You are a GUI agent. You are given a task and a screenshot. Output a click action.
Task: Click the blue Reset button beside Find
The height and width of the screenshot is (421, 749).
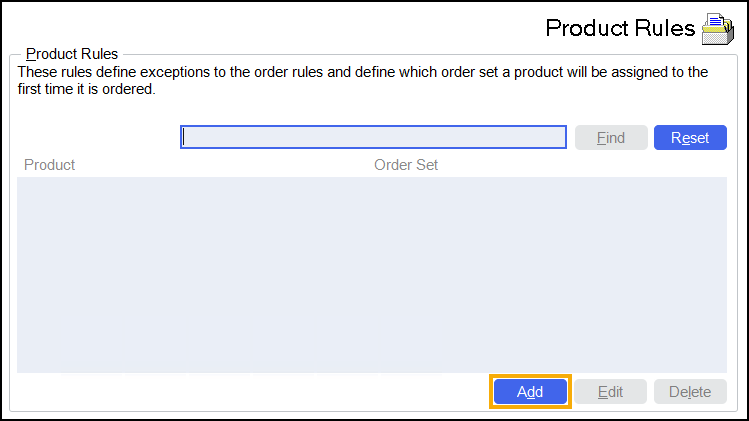tap(690, 137)
